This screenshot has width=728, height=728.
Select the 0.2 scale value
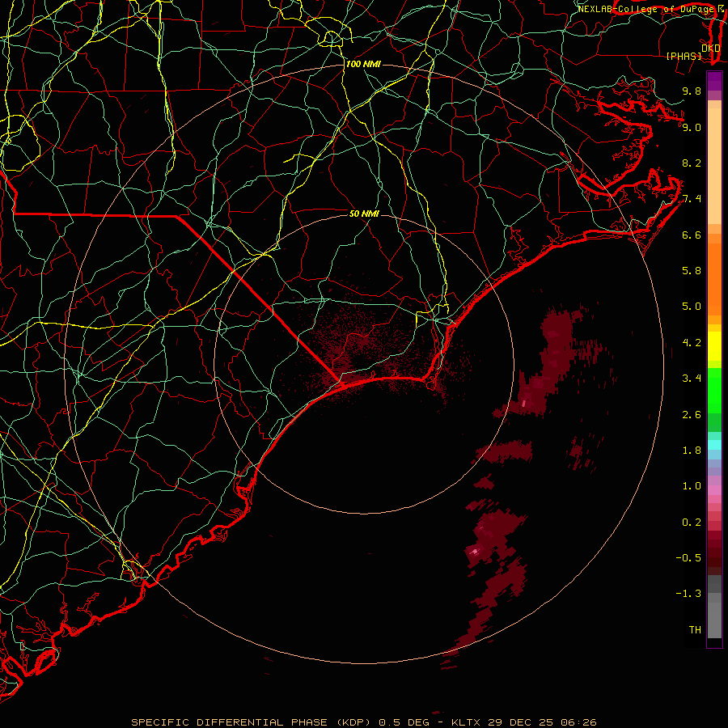pyautogui.click(x=692, y=523)
